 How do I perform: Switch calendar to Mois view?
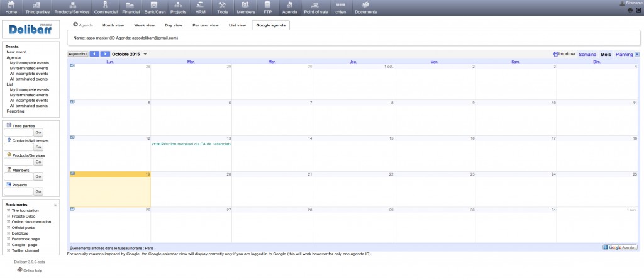tap(606, 54)
